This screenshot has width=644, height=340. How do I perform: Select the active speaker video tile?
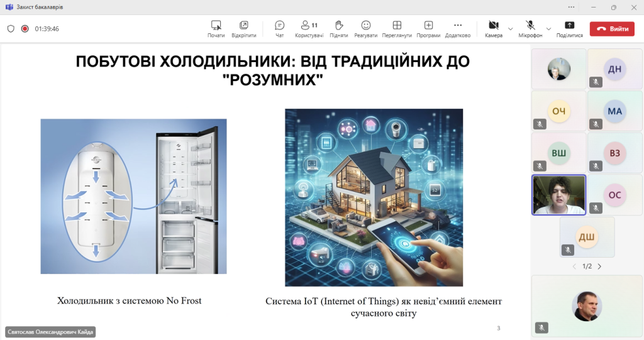559,195
